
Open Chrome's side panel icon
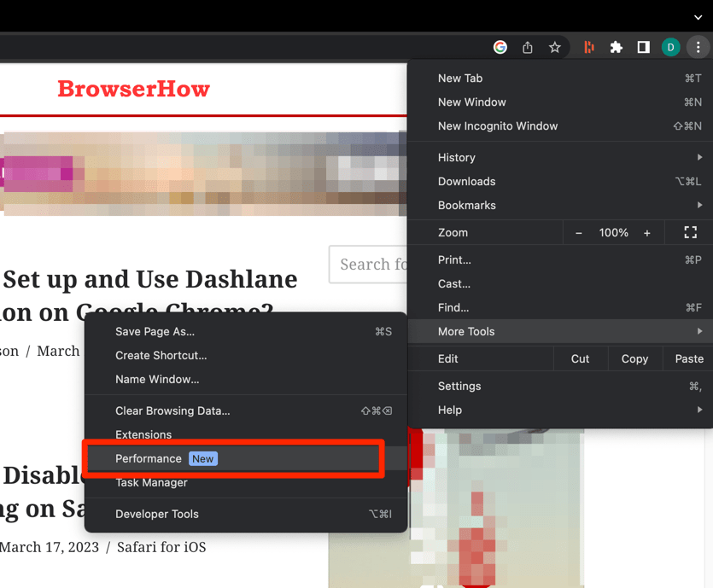click(x=644, y=47)
